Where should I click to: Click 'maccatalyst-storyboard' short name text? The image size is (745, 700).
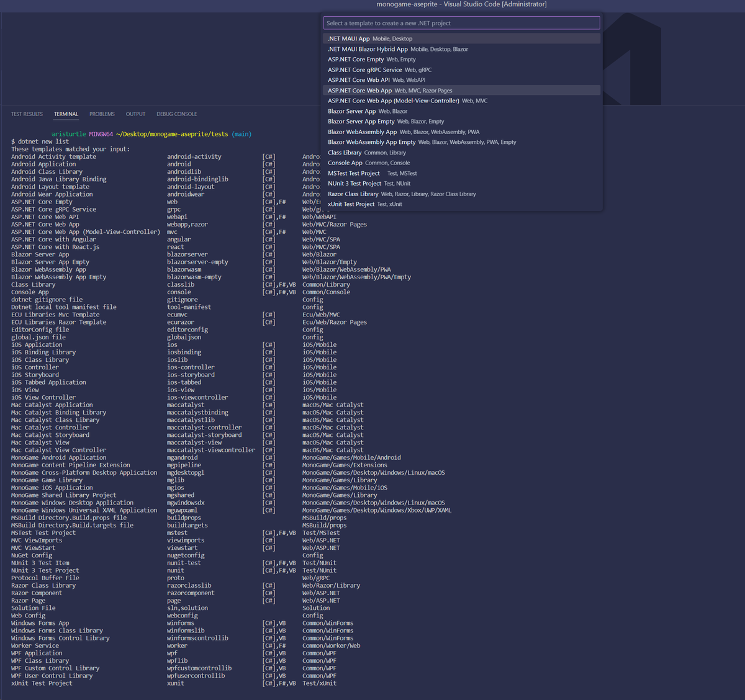(x=204, y=435)
